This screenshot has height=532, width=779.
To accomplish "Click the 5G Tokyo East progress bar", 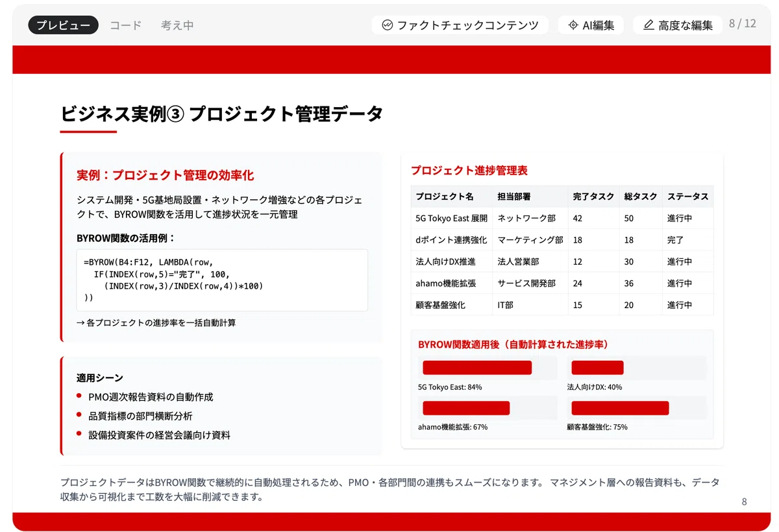I will coord(477,368).
